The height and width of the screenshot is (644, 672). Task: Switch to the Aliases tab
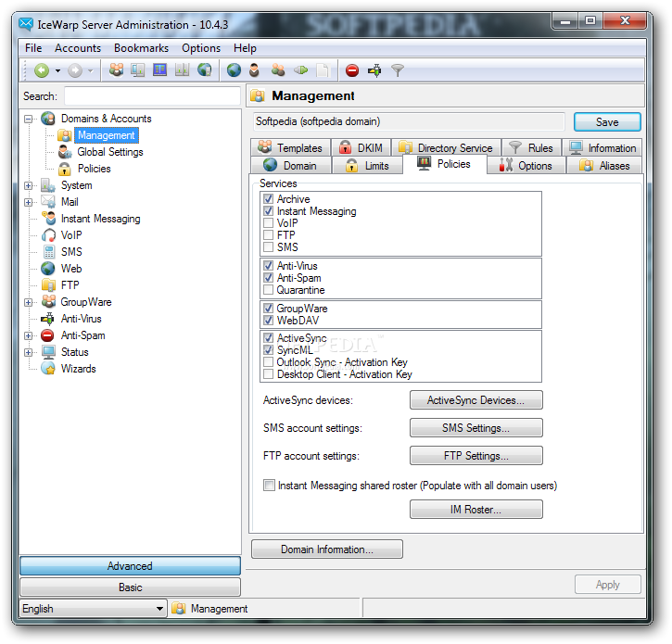click(604, 165)
